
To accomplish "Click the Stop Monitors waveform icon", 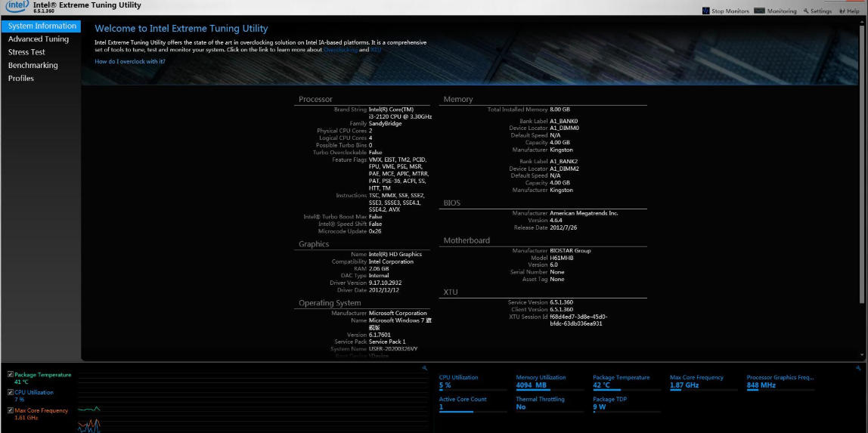I will pos(706,11).
